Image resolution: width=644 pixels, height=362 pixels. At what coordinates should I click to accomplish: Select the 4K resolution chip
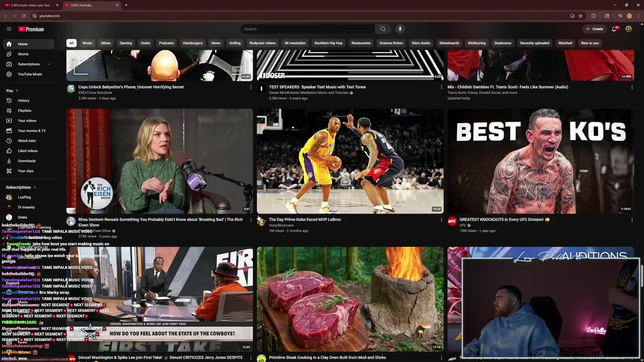click(x=295, y=43)
